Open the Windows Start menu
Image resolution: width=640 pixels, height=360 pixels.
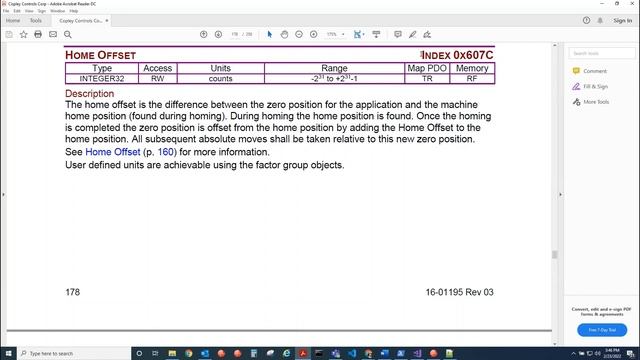[8, 353]
